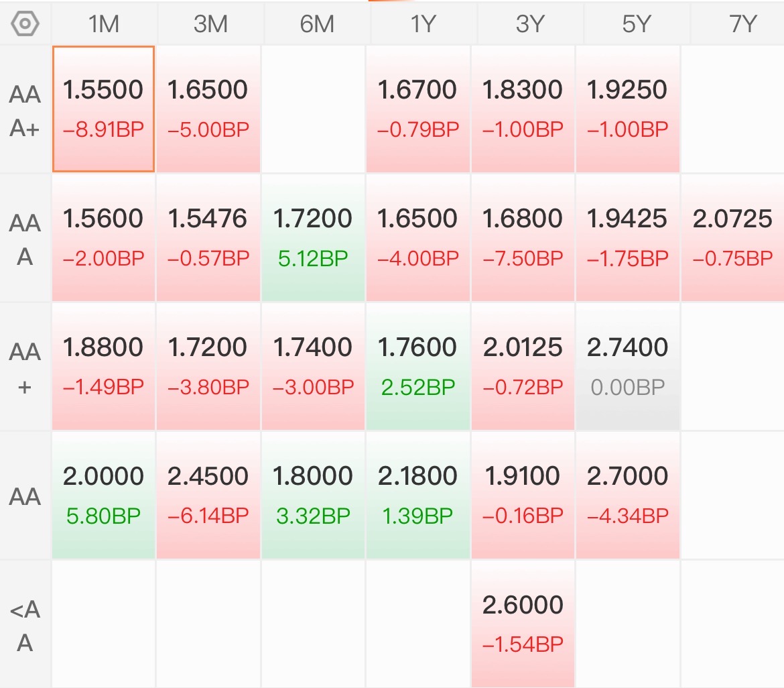Open the AAA 7Y cell 2.0725
Viewport: 784px width, 688px height.
(732, 237)
